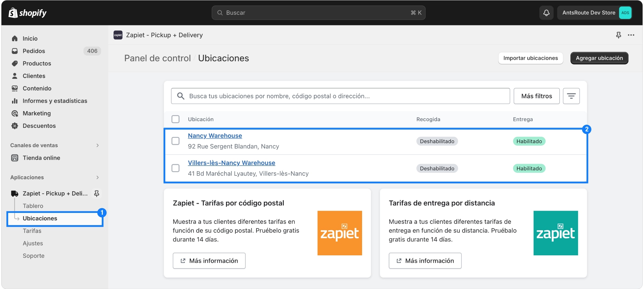Click the Entrega column header
The image size is (644, 289).
pos(523,119)
